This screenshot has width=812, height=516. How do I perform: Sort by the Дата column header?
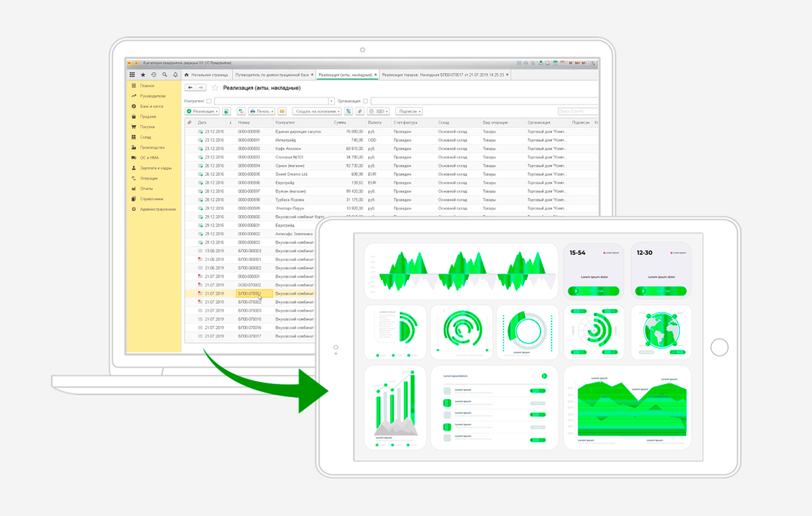coord(215,122)
